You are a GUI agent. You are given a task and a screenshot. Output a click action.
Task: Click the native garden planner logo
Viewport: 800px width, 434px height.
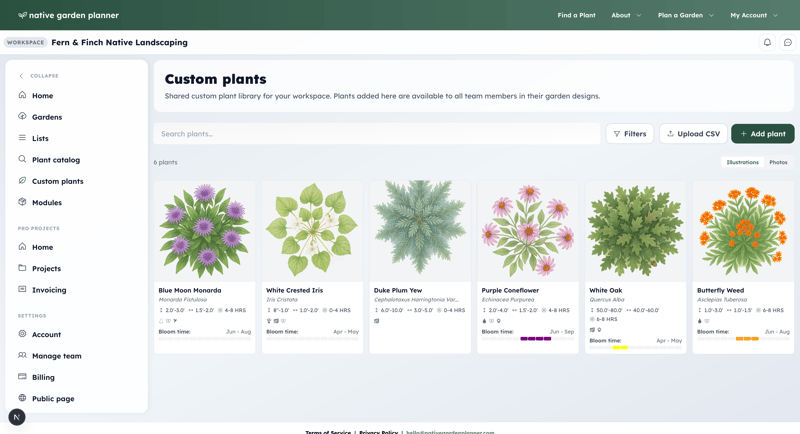pos(68,15)
